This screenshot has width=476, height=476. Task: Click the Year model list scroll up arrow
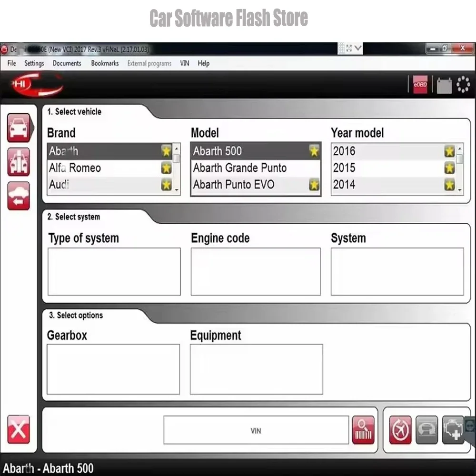coord(460,149)
